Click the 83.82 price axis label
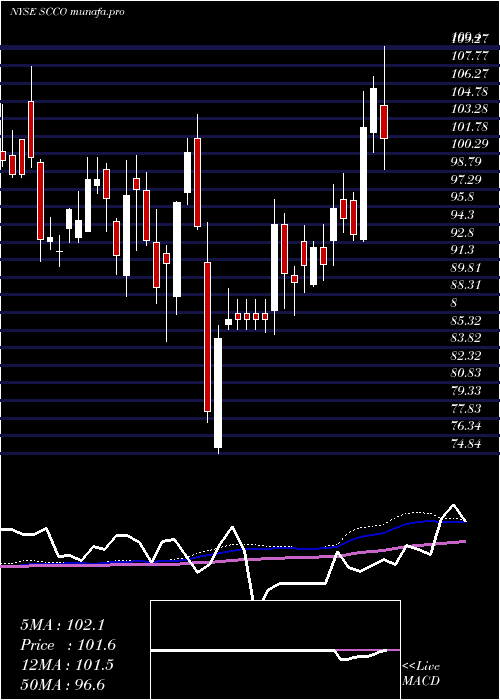The image size is (500, 700). click(467, 338)
